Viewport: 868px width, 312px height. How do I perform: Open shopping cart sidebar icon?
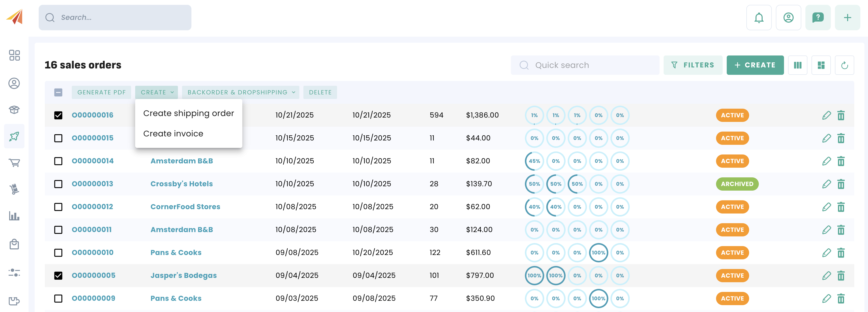click(x=14, y=163)
